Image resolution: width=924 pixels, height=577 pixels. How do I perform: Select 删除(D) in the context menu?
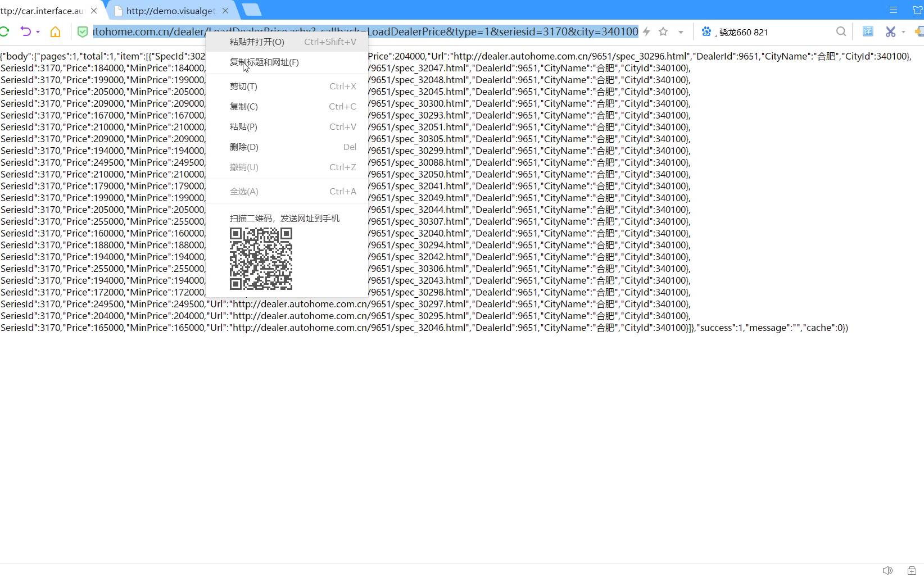click(287, 147)
